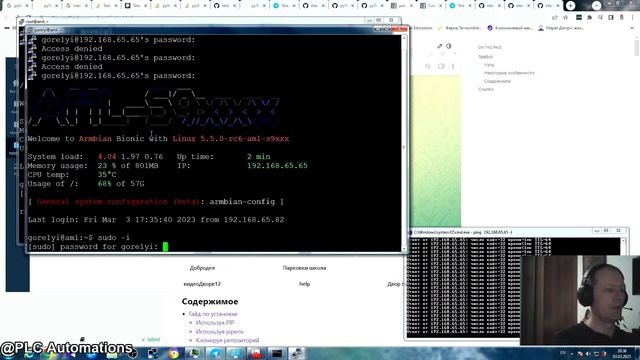Open Используя pipenv link

tap(220, 332)
